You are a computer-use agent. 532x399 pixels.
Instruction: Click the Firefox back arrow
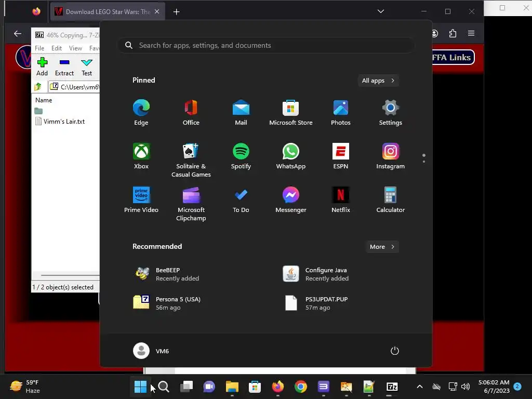pos(18,33)
